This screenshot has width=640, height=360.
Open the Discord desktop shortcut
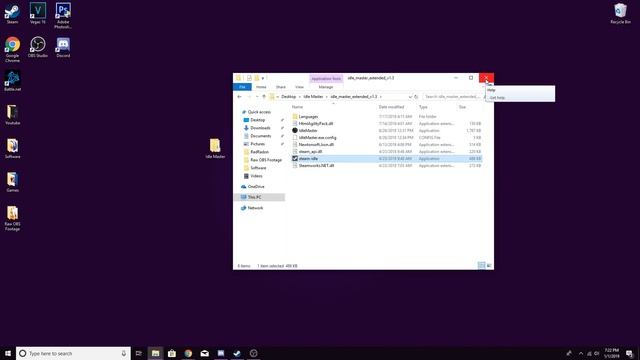pyautogui.click(x=63, y=47)
